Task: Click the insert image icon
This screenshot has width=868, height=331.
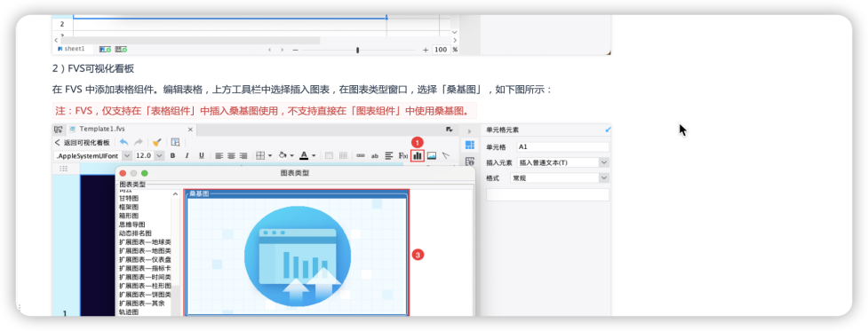Action: 432,156
